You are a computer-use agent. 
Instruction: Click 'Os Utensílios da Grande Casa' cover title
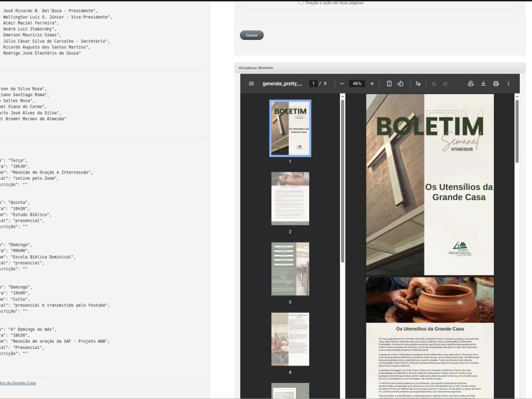(x=459, y=192)
